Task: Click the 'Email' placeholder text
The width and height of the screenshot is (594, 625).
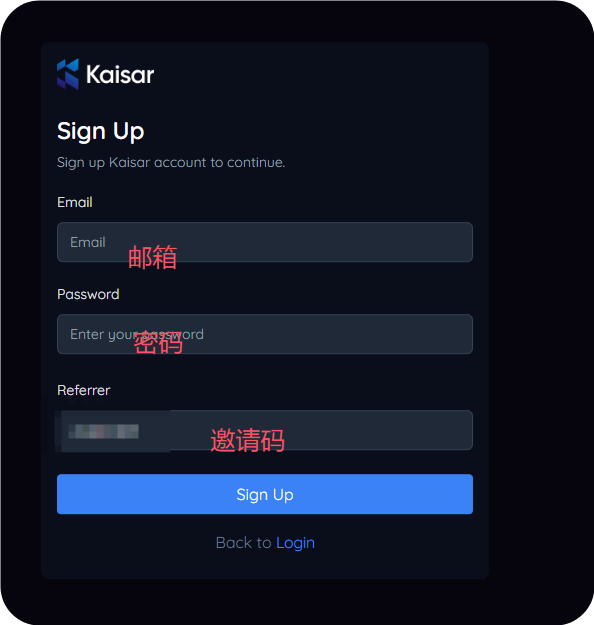Action: [88, 242]
